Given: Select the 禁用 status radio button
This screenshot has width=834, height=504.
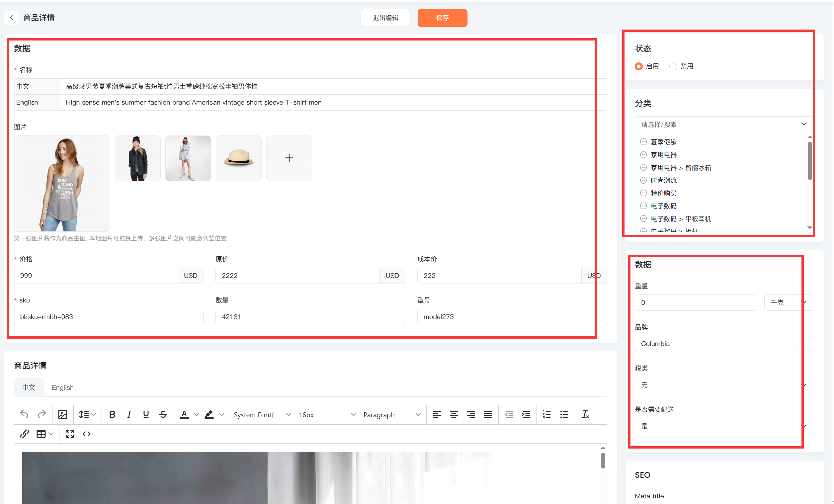Looking at the screenshot, I should [x=673, y=66].
